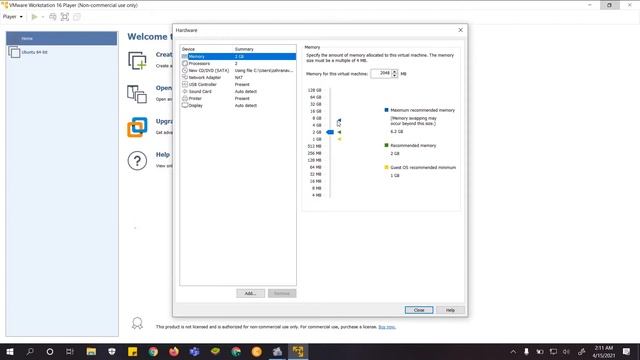The width and height of the screenshot is (640, 360).
Task: Decrease memory with spinner down arrow
Action: click(x=394, y=76)
